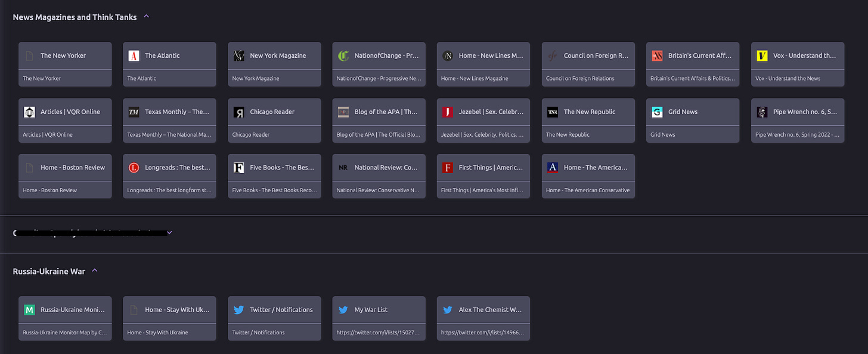Click 'Council on Foreign Relations' subtitle text
This screenshot has height=354, width=868.
pyautogui.click(x=580, y=78)
